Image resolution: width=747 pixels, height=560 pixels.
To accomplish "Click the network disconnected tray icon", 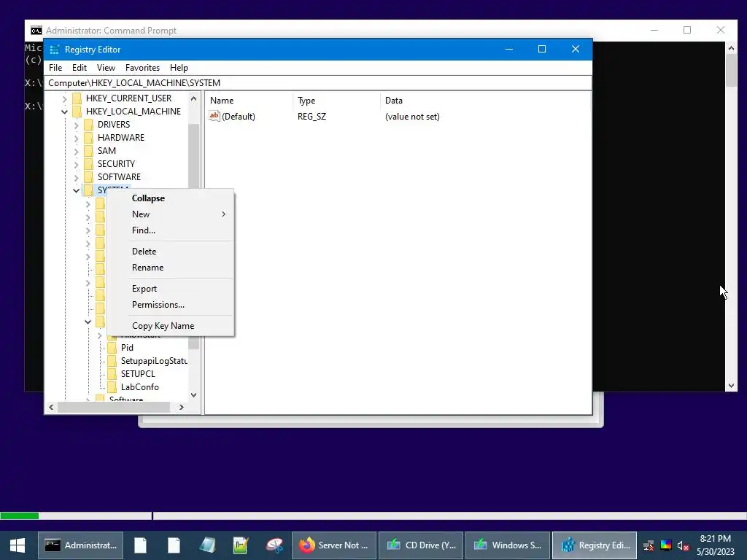I will coord(649,545).
